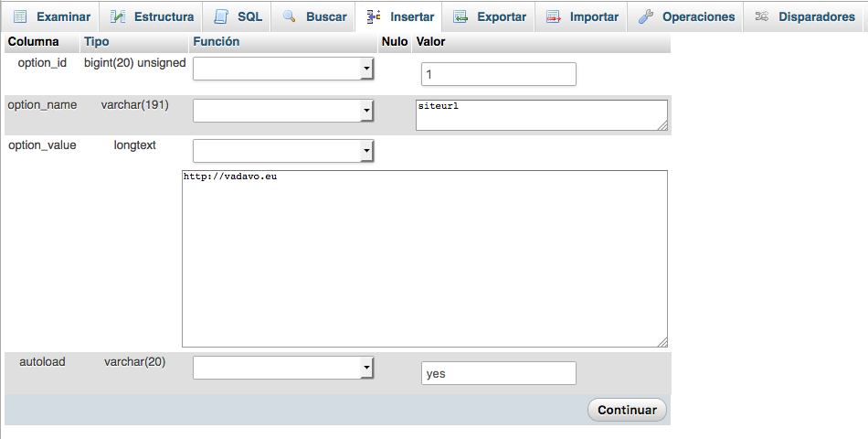This screenshot has width=868, height=439.
Task: Click the Exportar icon
Action: (460, 16)
